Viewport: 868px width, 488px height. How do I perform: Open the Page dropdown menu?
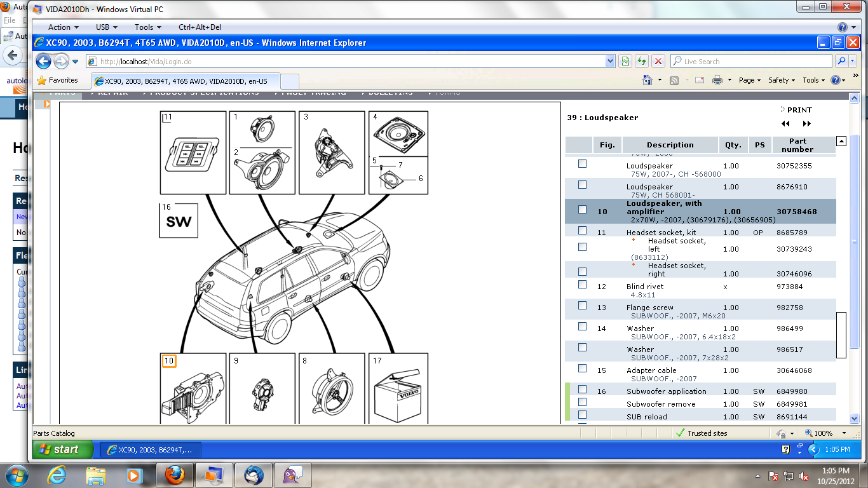[x=750, y=80]
